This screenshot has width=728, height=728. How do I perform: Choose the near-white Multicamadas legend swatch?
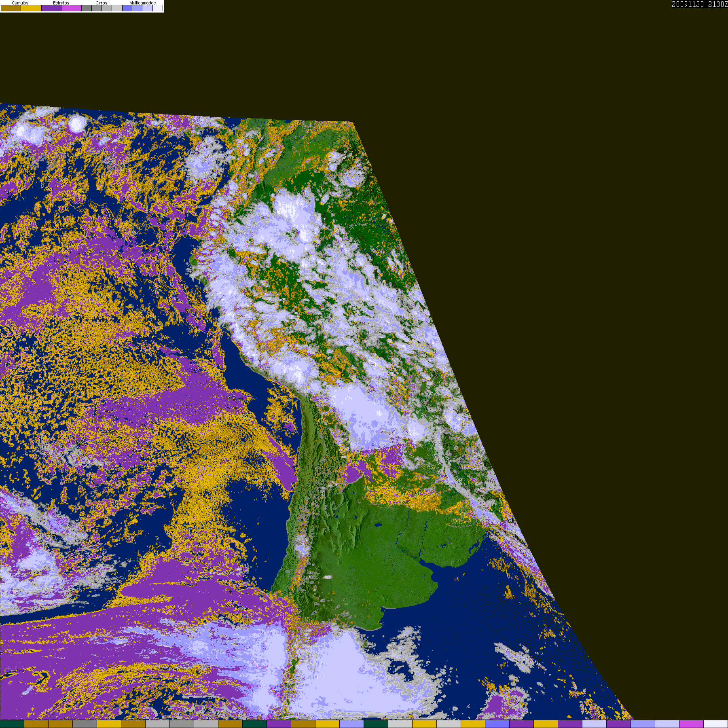[158, 8]
